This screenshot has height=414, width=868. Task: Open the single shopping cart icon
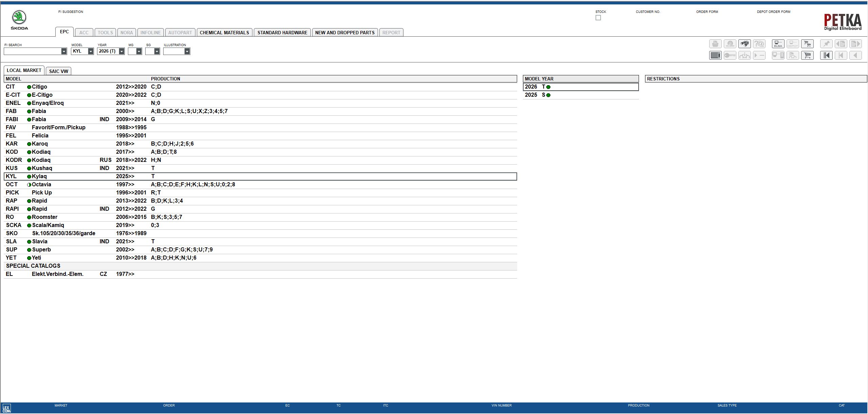(807, 55)
